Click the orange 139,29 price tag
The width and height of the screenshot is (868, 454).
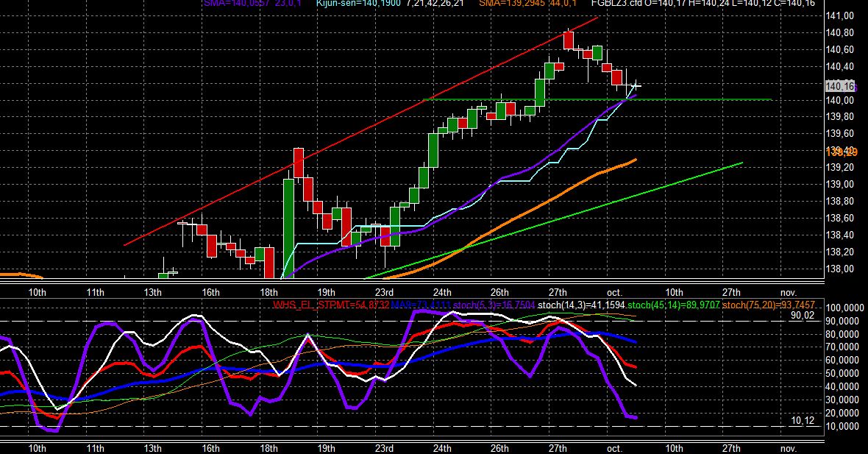point(842,152)
